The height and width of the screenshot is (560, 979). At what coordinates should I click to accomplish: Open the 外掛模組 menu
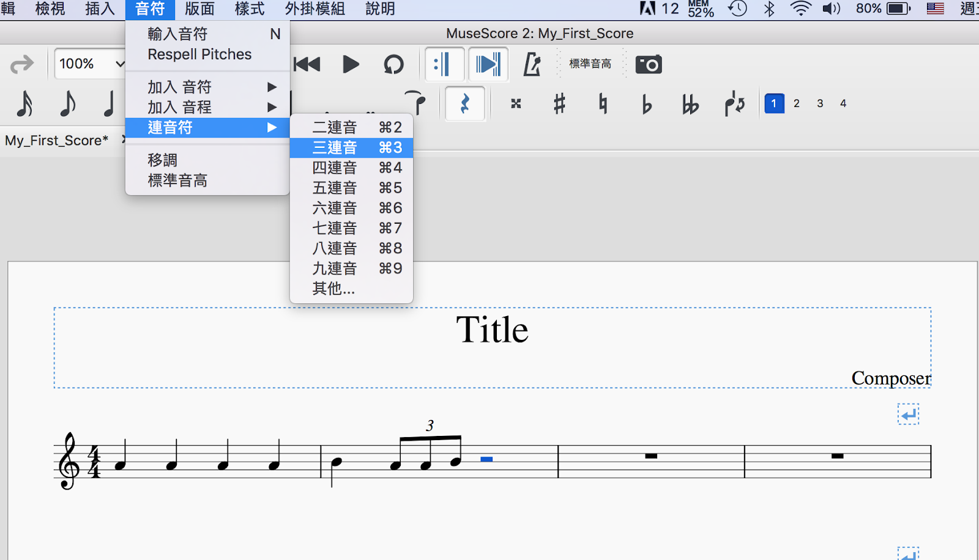click(315, 9)
